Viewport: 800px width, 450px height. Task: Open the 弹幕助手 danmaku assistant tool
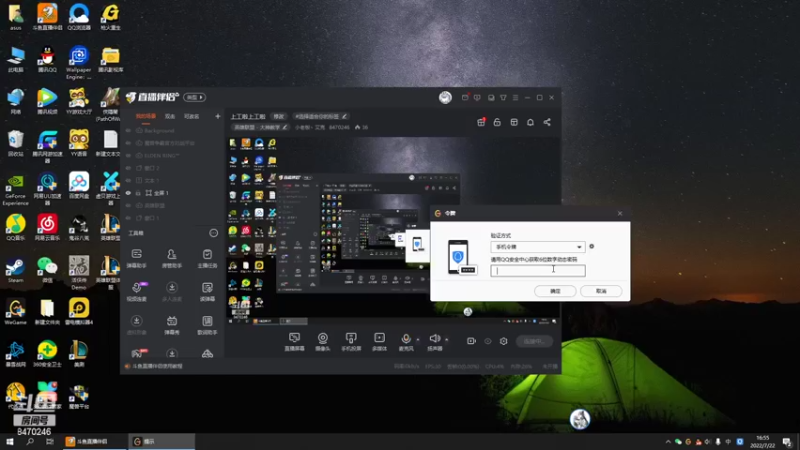[137, 258]
